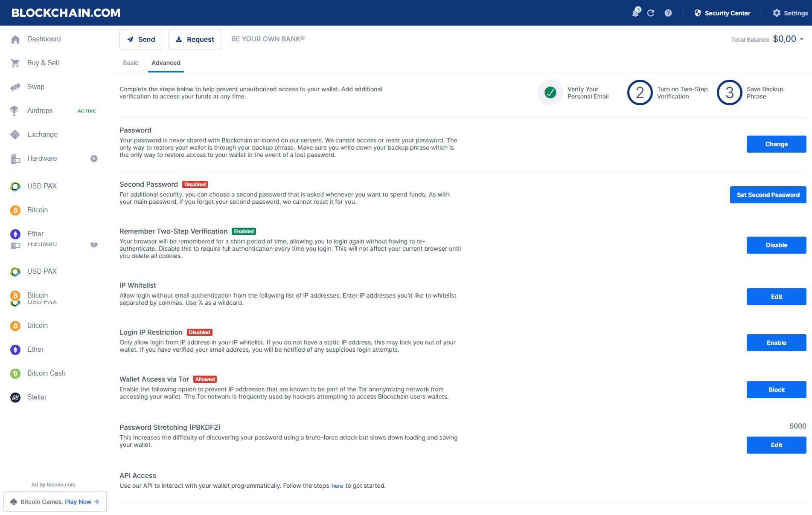Click the API Access heading
812x515 pixels.
pyautogui.click(x=138, y=476)
